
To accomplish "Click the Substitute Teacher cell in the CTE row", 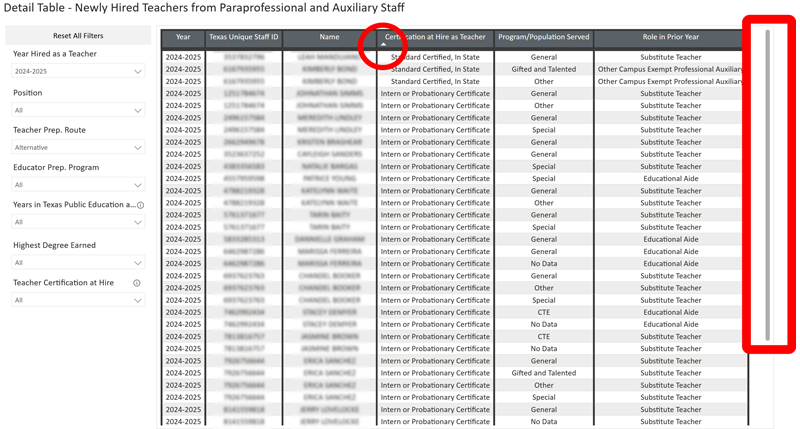I will tap(671, 337).
